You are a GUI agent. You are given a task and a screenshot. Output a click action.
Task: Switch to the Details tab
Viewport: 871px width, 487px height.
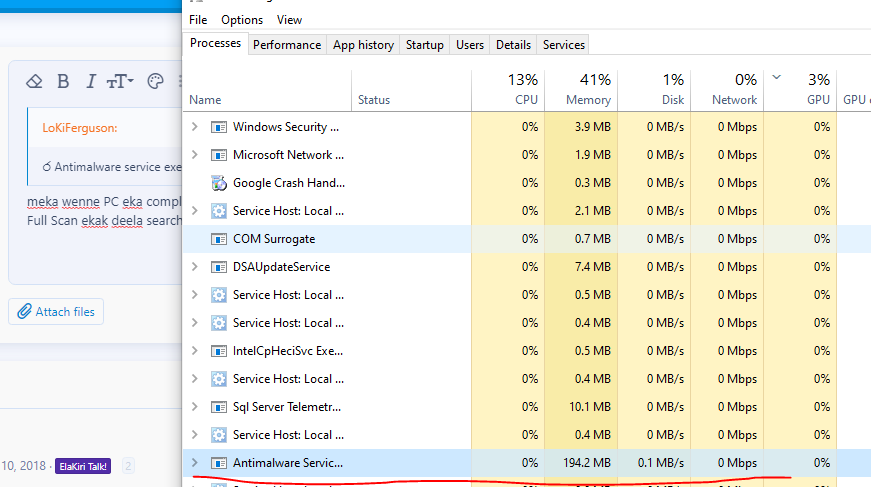513,45
